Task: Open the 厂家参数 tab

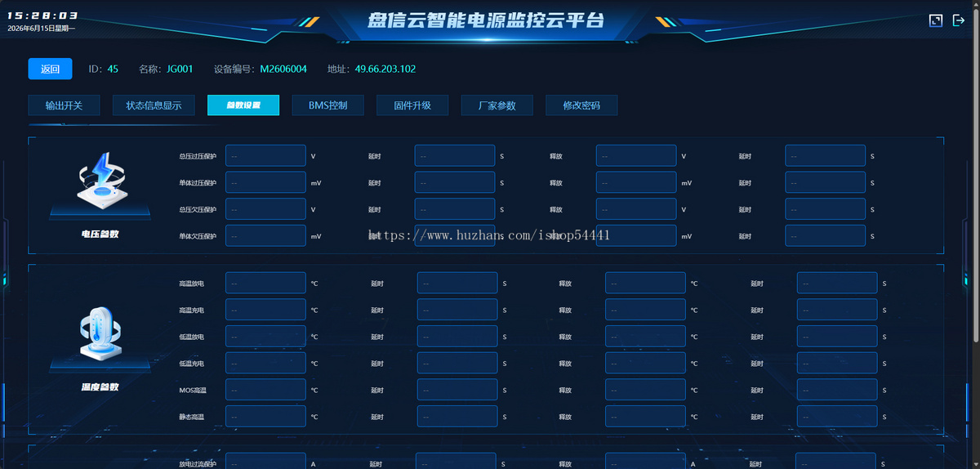Action: tap(497, 105)
